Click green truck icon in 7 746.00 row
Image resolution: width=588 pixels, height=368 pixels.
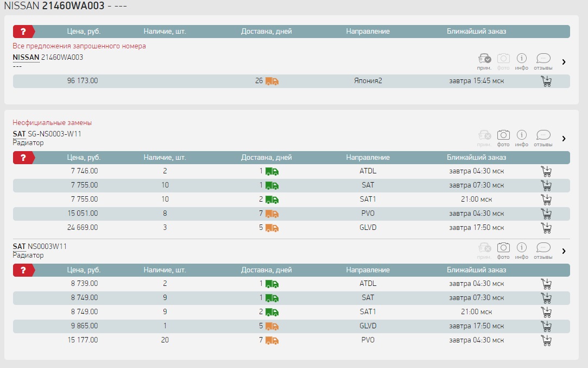tap(272, 172)
